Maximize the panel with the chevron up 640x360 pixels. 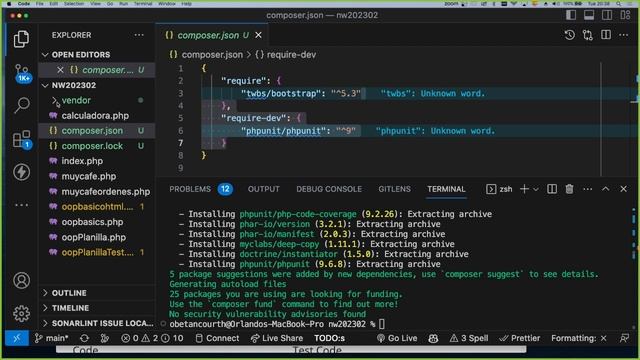click(606, 189)
